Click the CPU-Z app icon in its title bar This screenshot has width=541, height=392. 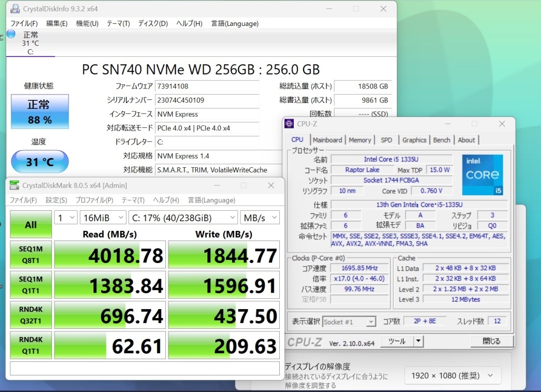[x=289, y=123]
